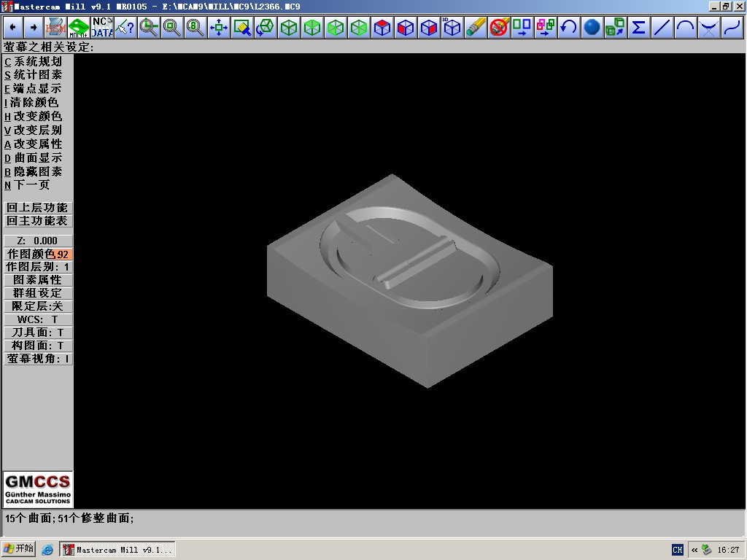Viewport: 747px width, 560px height.
Task: Click the four-arrow fit screen icon
Action: tap(219, 28)
